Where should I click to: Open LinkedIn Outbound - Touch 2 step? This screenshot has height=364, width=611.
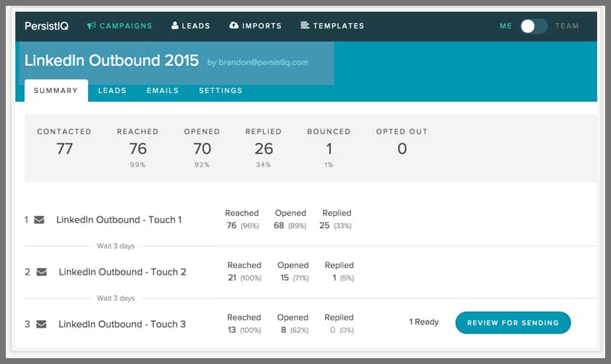click(122, 272)
